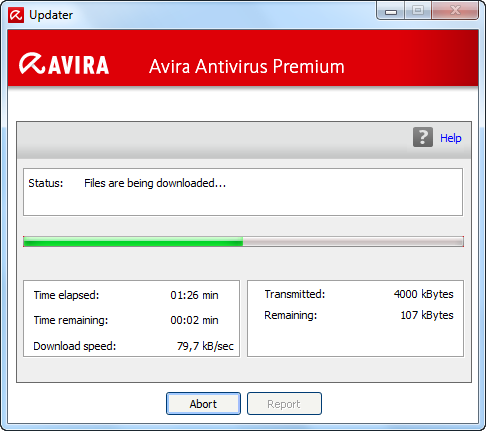Screen dimensions: 486x431
Task: Click the gray question mark help icon
Action: [x=423, y=137]
